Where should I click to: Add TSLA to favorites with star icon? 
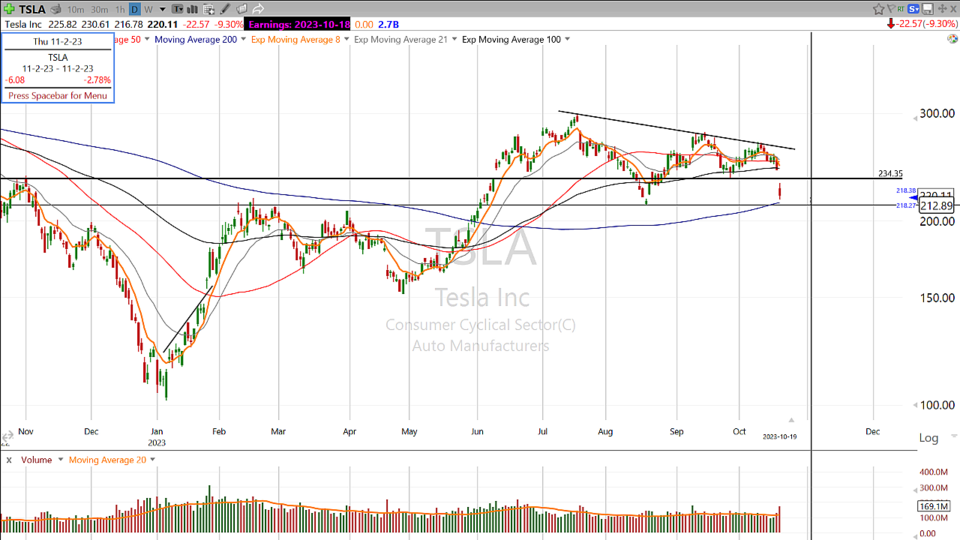tap(879, 9)
